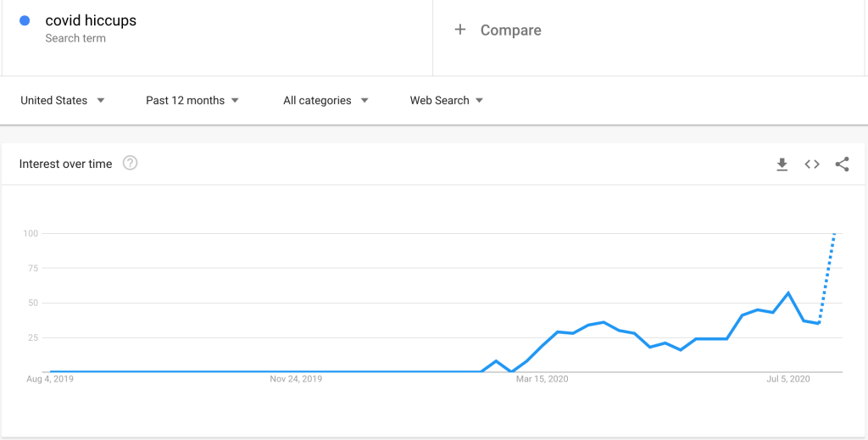This screenshot has height=440, width=868.
Task: Share the Interest over time chart
Action: point(842,164)
